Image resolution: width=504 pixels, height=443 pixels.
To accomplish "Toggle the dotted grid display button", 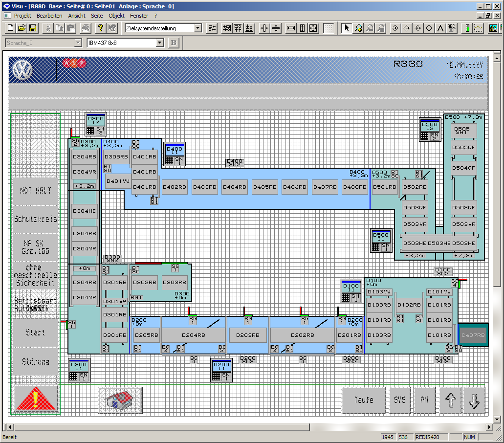I will coord(329,28).
